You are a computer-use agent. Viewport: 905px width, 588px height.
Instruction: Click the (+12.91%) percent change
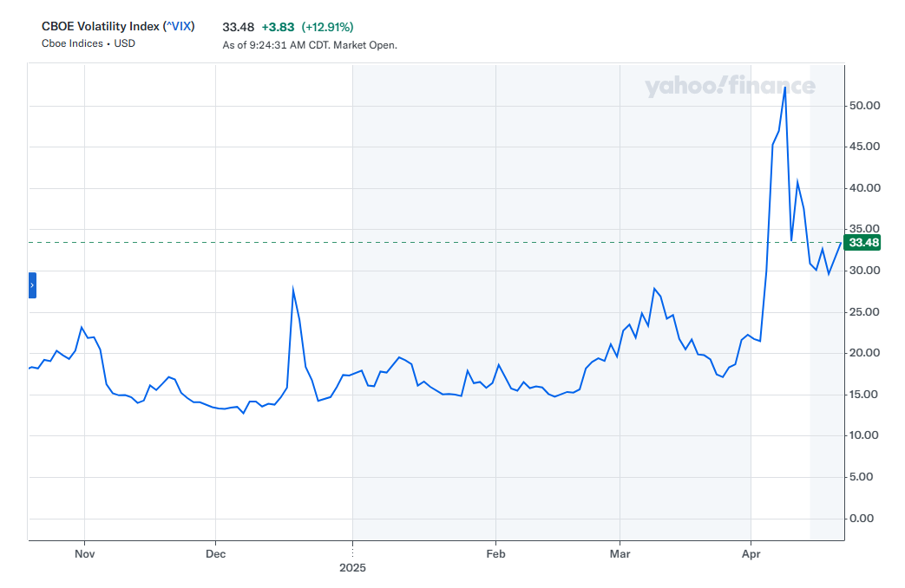tap(327, 27)
